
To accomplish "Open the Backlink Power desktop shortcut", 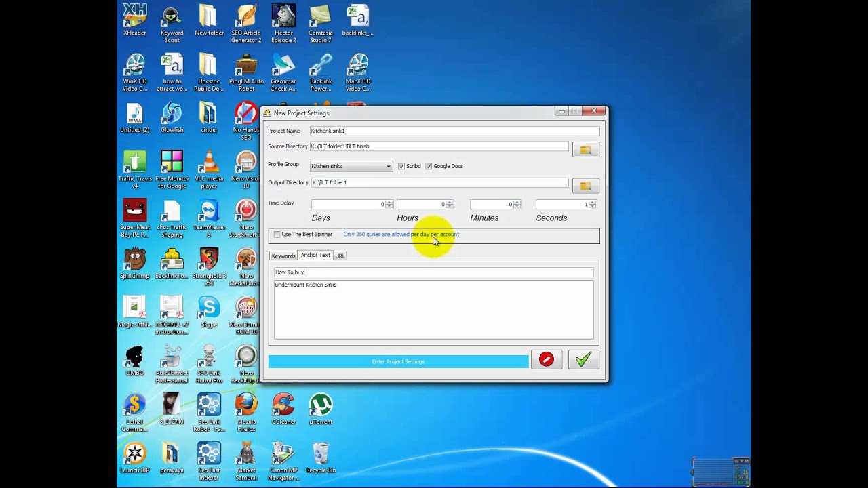I will click(321, 73).
